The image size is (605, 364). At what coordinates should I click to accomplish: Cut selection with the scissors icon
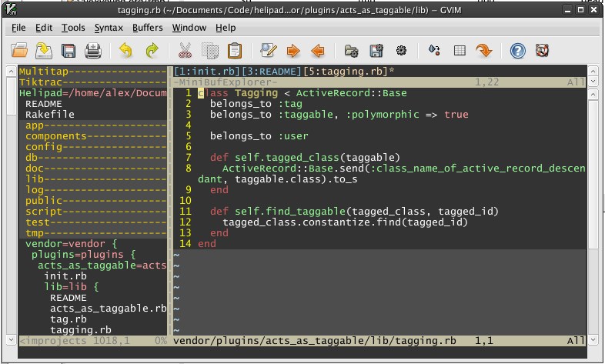[x=186, y=51]
